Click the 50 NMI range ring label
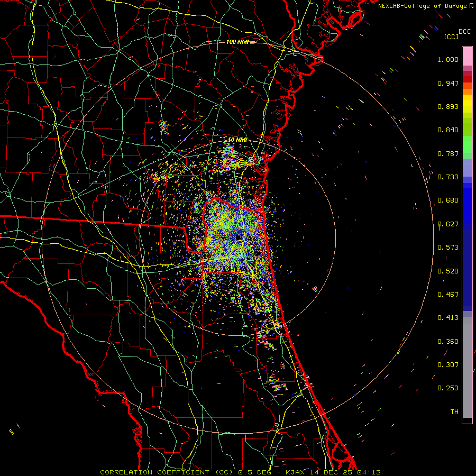Screen dimensions: 476x476 tap(237, 140)
